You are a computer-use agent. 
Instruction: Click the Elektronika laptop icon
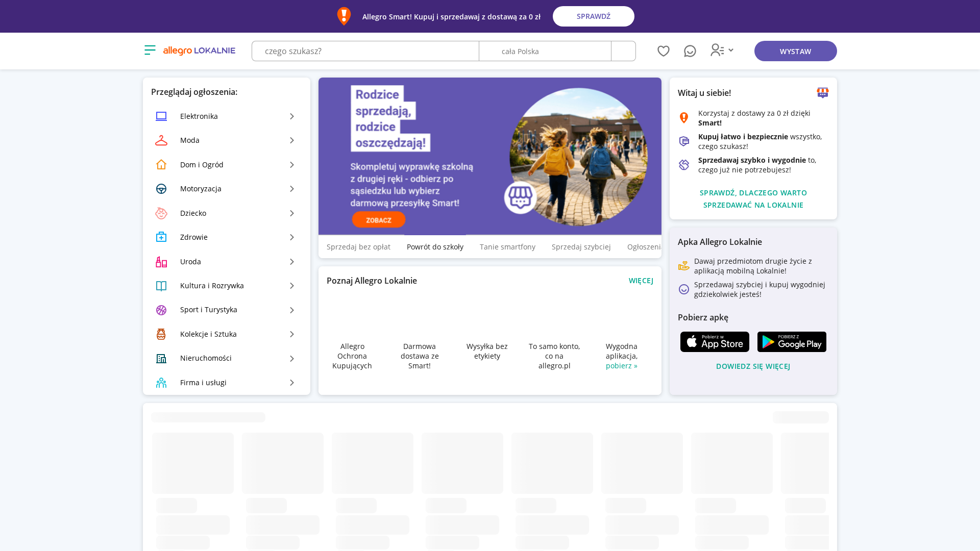161,116
